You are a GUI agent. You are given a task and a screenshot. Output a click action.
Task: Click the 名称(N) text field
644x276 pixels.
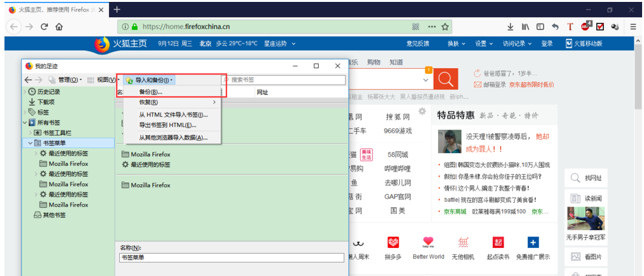(x=231, y=258)
